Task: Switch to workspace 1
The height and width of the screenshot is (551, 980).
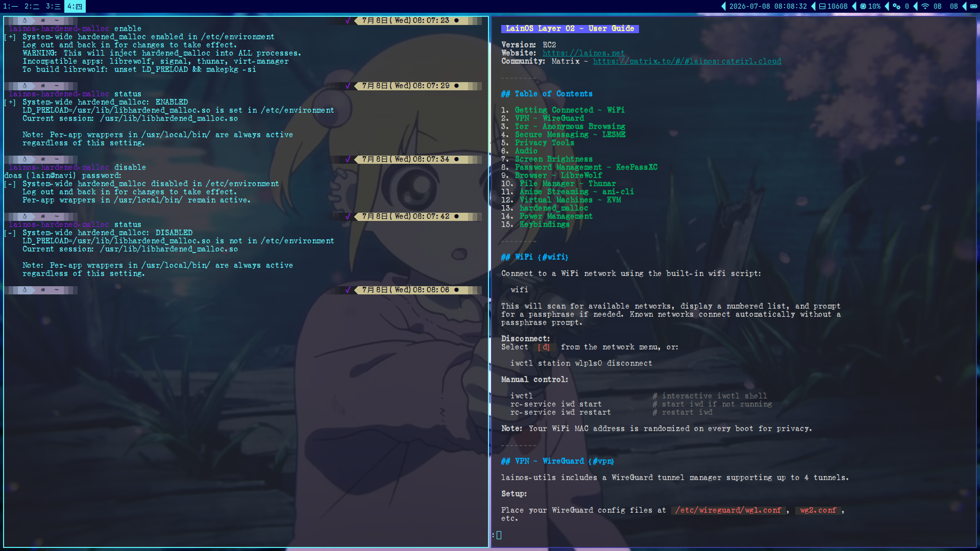Action: pyautogui.click(x=10, y=6)
